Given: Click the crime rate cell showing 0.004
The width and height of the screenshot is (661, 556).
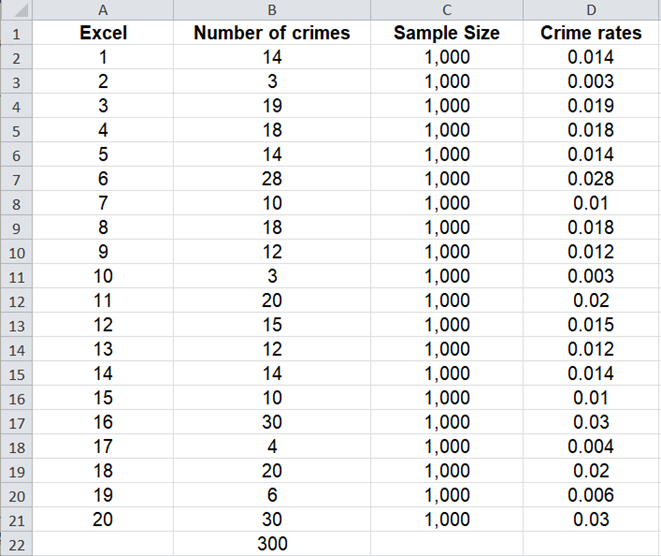Looking at the screenshot, I should [x=590, y=447].
